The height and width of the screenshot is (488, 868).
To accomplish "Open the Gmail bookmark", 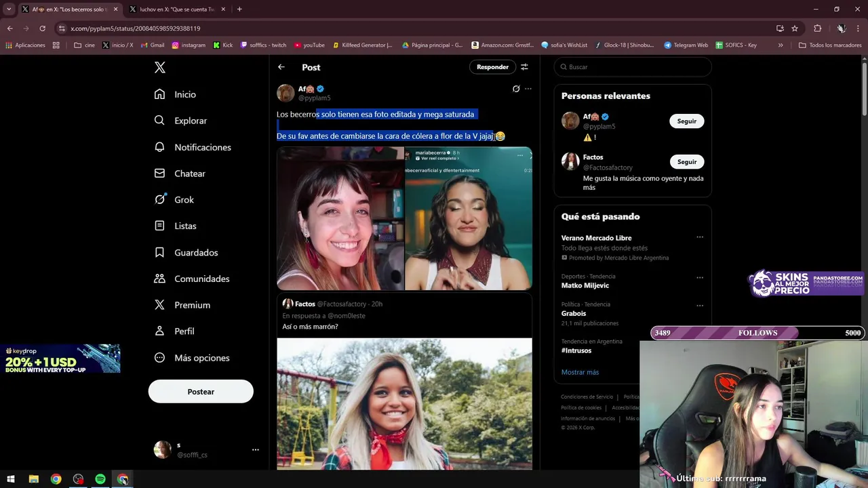I will click(x=152, y=45).
